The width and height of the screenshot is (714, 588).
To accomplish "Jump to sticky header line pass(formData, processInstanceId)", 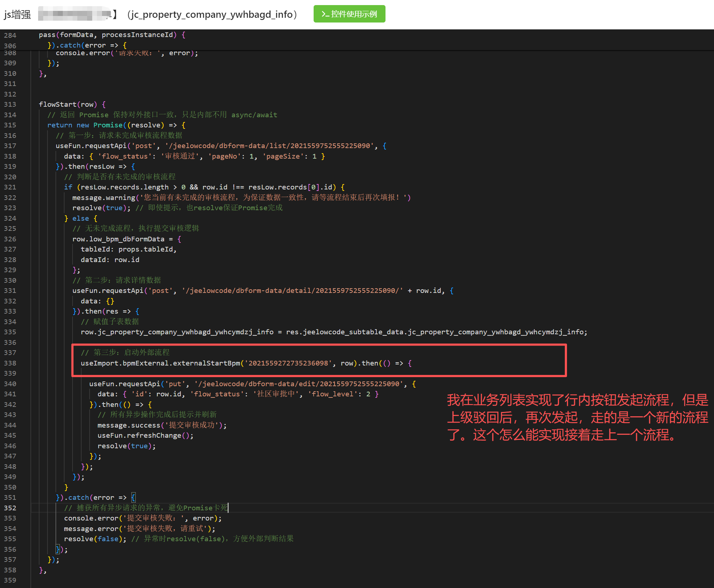I will click(x=112, y=35).
